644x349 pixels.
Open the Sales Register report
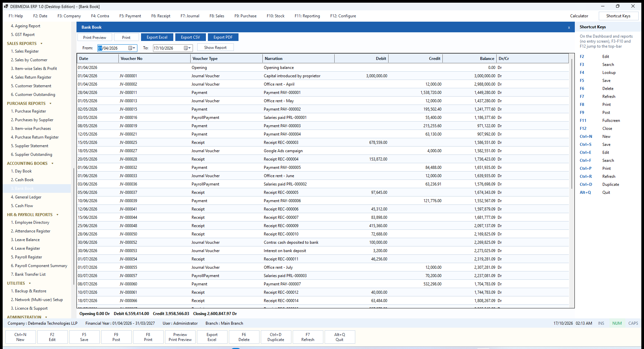(27, 51)
